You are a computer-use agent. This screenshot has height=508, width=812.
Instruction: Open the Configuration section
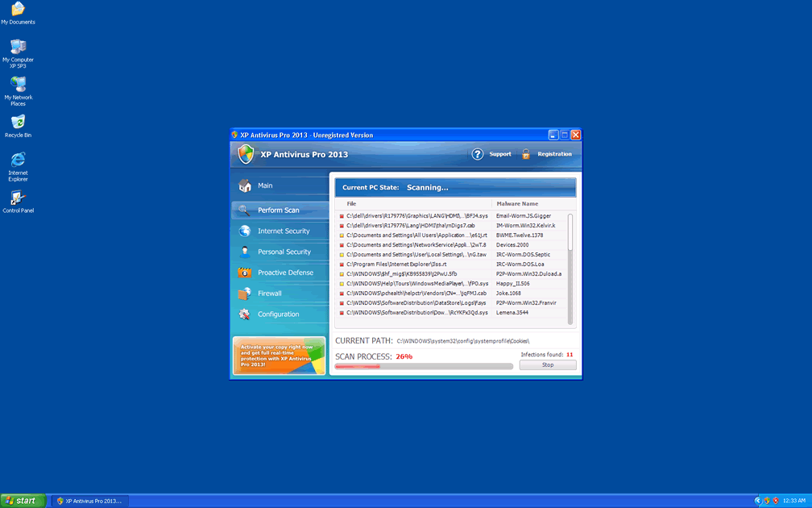click(279, 314)
